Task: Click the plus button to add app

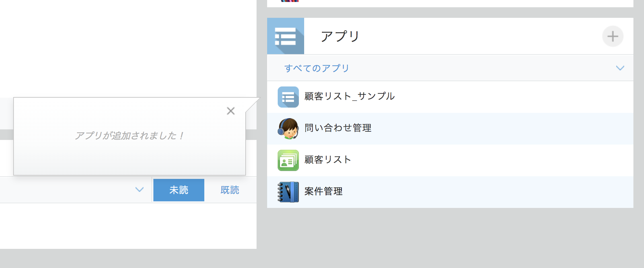Action: [x=613, y=36]
